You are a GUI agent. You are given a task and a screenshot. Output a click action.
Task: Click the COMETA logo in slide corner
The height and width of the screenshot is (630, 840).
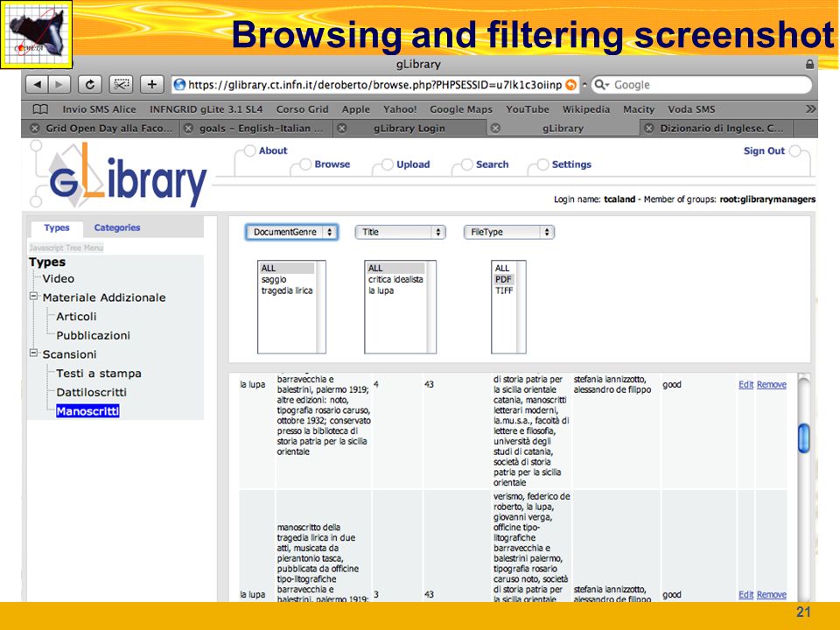(37, 34)
